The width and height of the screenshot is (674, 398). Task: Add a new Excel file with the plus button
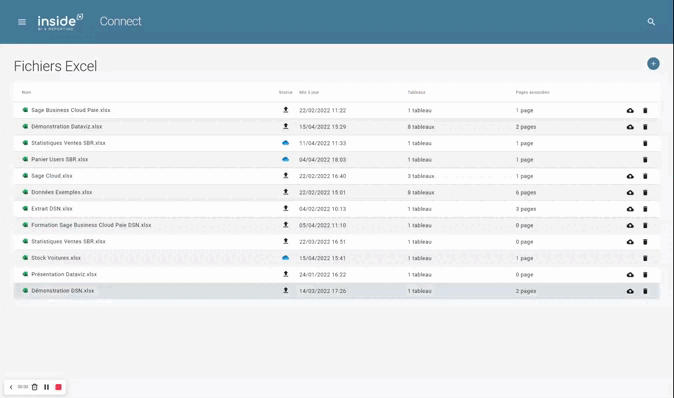(653, 64)
